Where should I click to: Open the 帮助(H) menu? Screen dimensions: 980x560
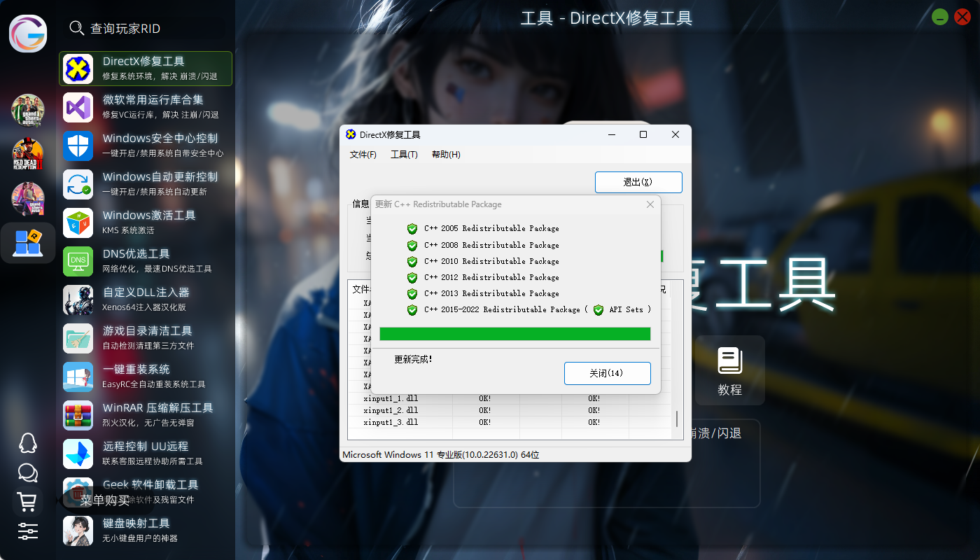pos(446,155)
